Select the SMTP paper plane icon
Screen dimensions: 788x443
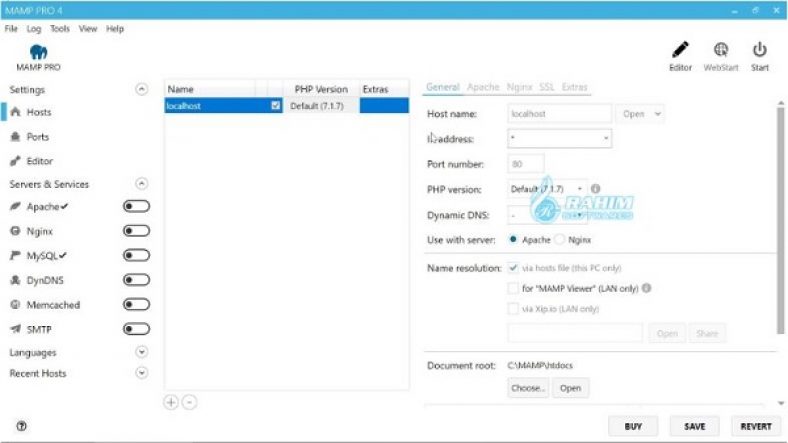click(x=16, y=329)
